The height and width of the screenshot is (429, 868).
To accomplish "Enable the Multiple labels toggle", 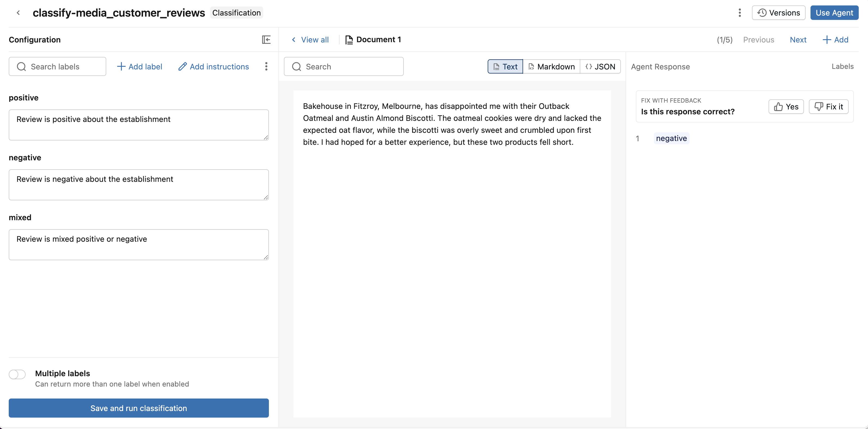I will click(x=17, y=374).
